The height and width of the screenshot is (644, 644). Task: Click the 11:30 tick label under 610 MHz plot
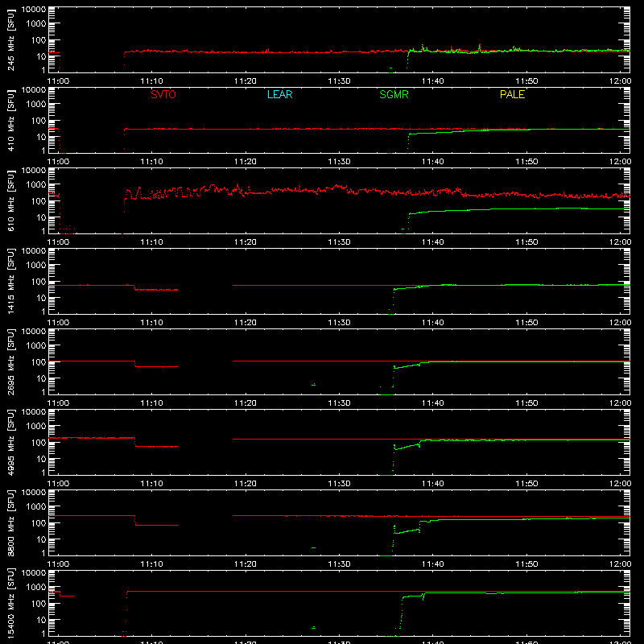[x=339, y=242]
